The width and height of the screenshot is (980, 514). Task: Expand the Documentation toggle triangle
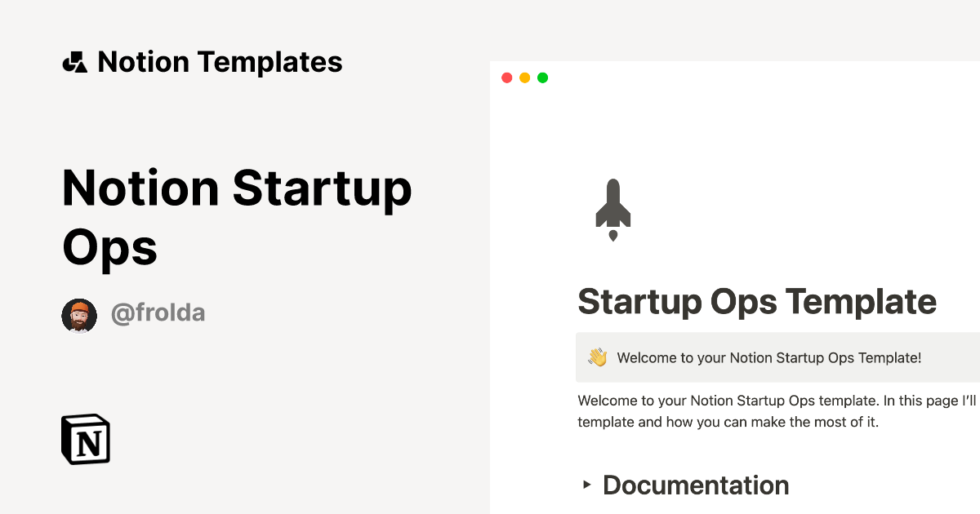coord(586,485)
